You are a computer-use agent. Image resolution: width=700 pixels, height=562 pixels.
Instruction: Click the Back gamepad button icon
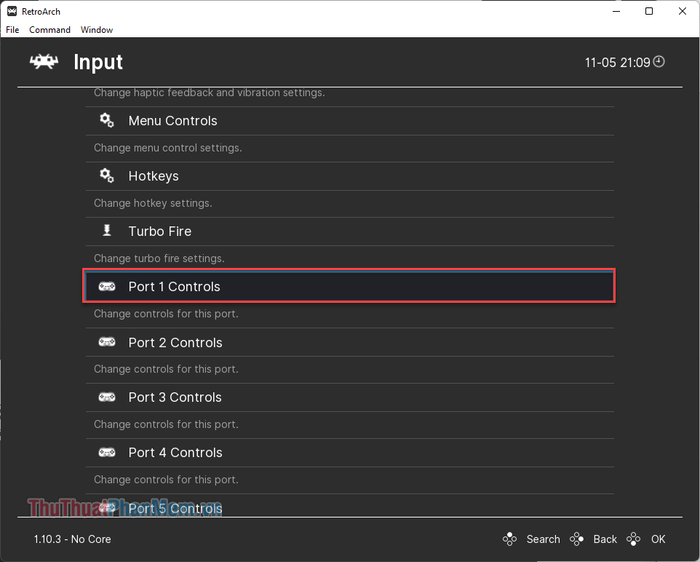point(576,539)
